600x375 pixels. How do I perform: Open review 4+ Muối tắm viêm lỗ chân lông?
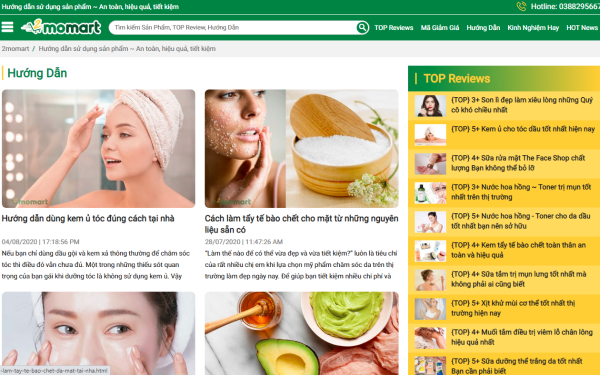[x=522, y=337]
